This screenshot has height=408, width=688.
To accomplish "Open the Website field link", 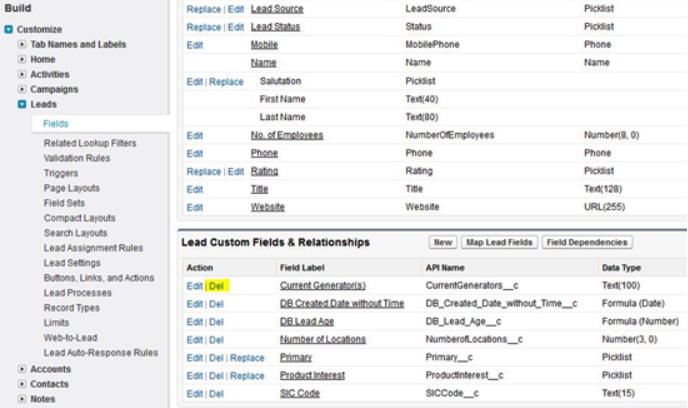I will (x=267, y=207).
